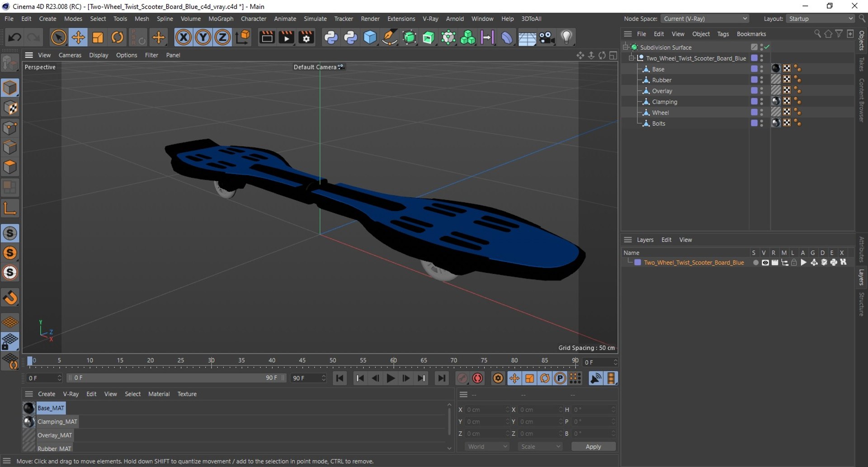Open the MoGraph menu
This screenshot has height=467, width=868.
click(221, 19)
